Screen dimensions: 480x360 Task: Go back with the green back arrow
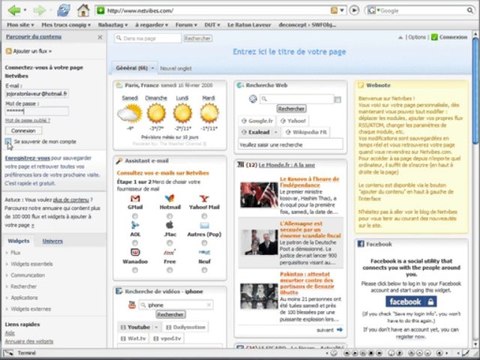click(14, 11)
